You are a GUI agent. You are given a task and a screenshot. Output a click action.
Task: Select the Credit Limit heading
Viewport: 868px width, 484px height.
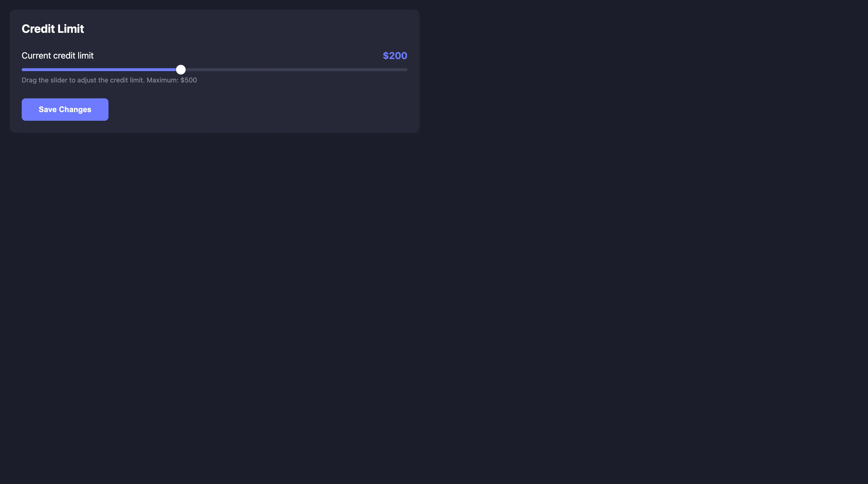(x=53, y=29)
